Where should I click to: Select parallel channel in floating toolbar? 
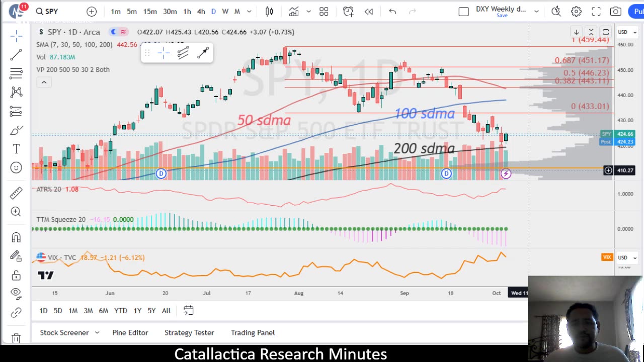tap(183, 53)
